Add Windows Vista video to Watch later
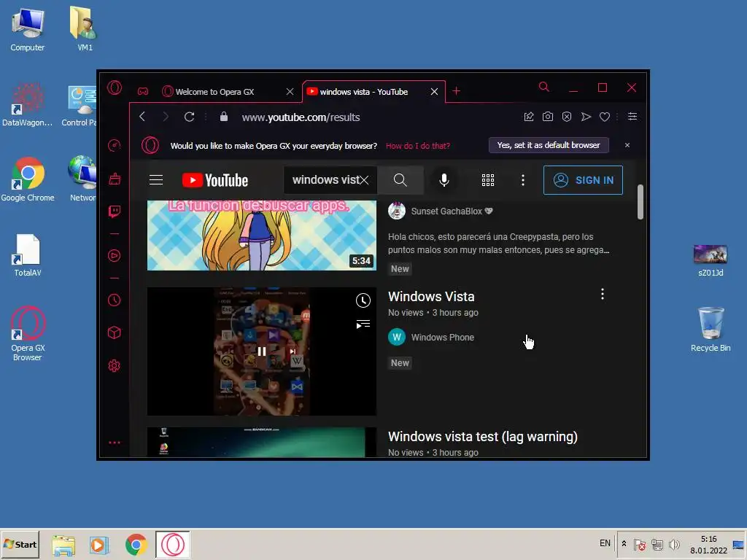 pos(363,300)
